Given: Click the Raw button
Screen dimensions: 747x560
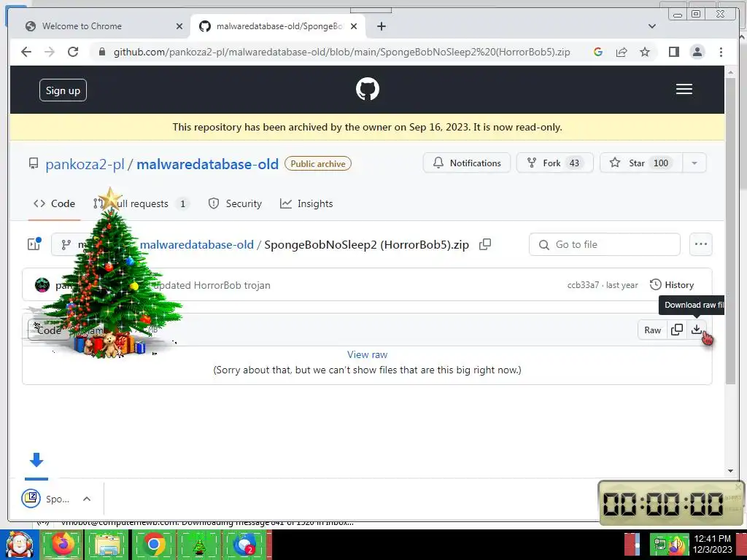Looking at the screenshot, I should [652, 330].
